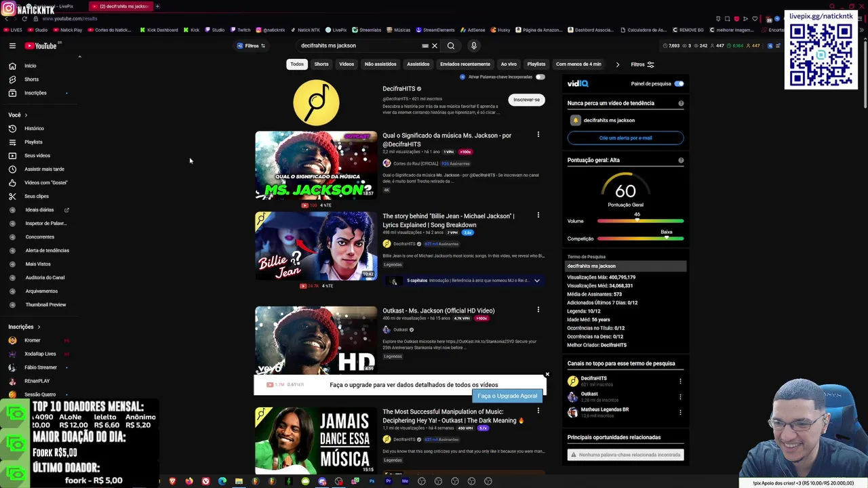The height and width of the screenshot is (488, 868).
Task: Open Inscrições in the sidebar
Action: pyautogui.click(x=35, y=93)
